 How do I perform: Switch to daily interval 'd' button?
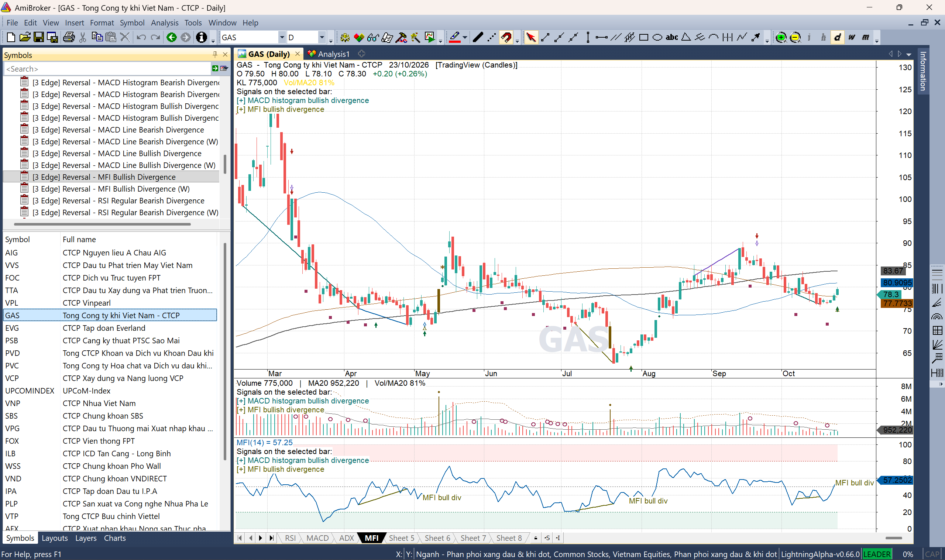click(837, 37)
